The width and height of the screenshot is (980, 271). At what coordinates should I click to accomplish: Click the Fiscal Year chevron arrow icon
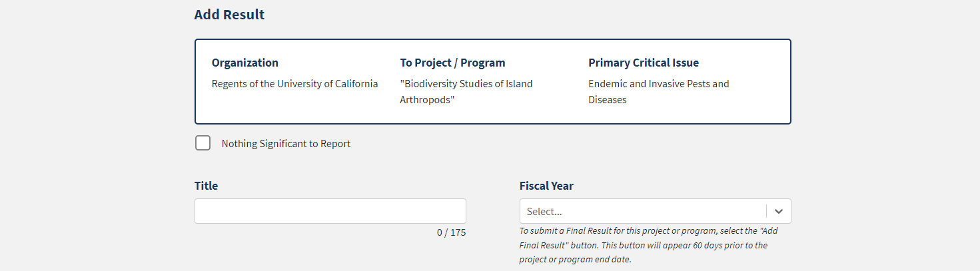click(778, 211)
